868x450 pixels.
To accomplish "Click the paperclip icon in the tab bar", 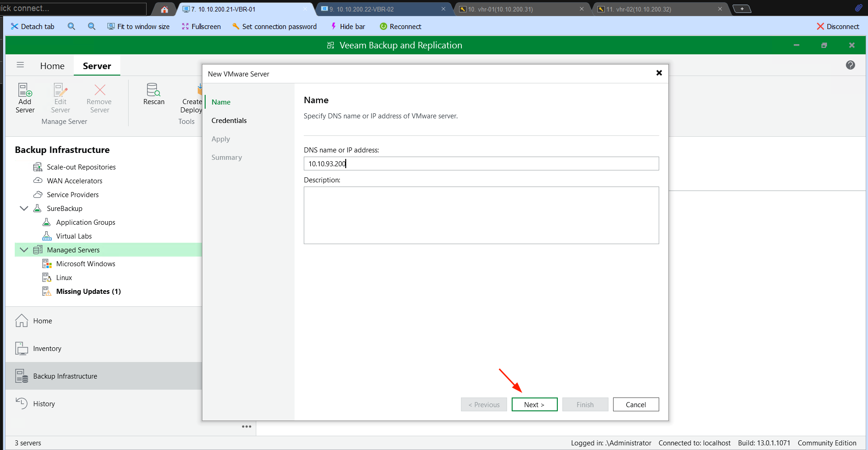I will [858, 8].
